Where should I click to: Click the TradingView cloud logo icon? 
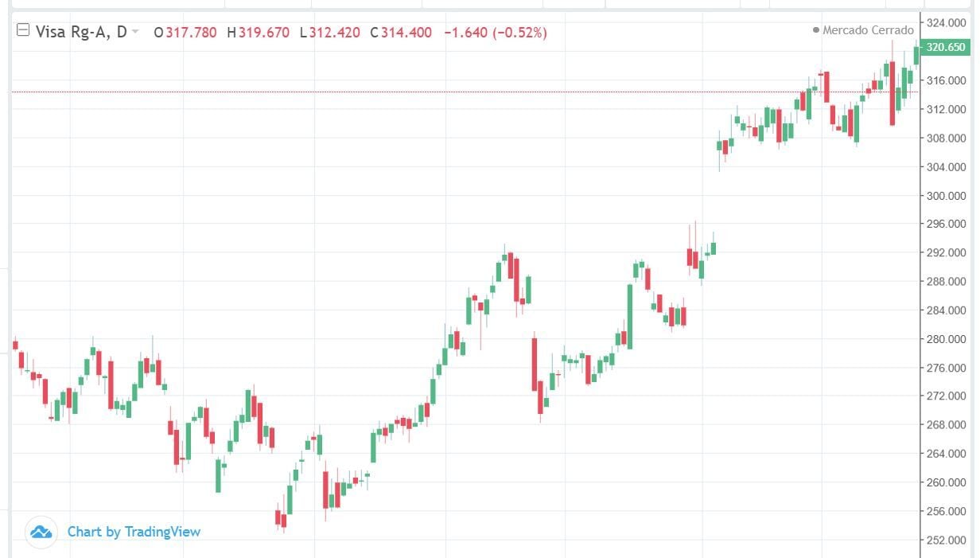(x=41, y=532)
